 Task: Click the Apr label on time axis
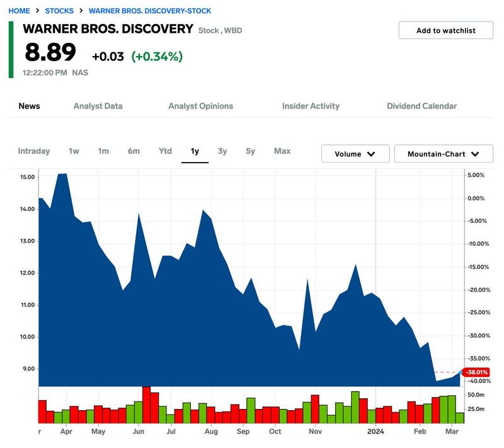point(66,432)
